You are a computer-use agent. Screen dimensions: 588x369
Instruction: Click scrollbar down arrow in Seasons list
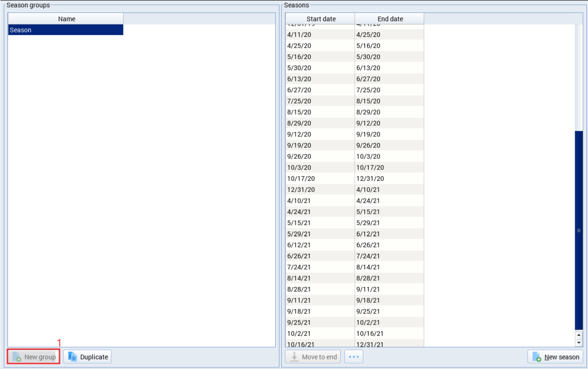click(579, 343)
